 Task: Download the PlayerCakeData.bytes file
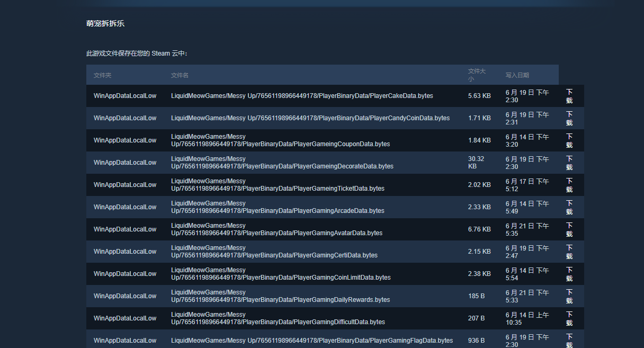tap(569, 96)
